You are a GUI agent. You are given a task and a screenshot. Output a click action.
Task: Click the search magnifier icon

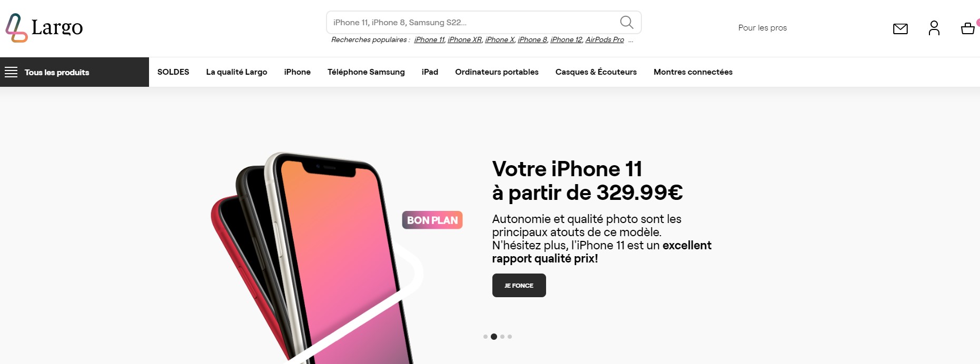[x=627, y=22]
